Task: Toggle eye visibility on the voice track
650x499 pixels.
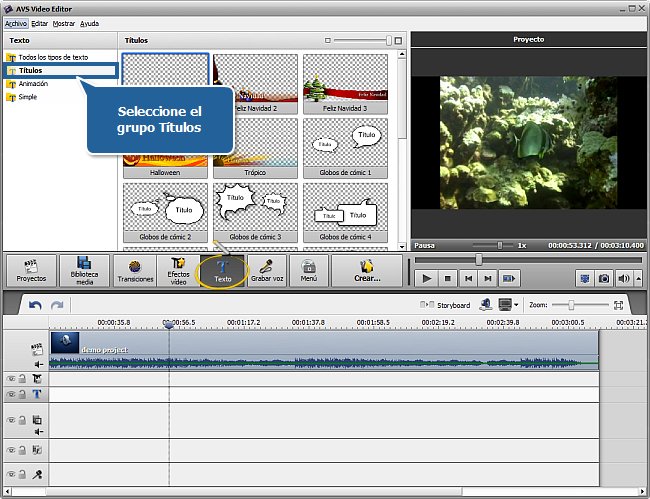Action: [12, 475]
